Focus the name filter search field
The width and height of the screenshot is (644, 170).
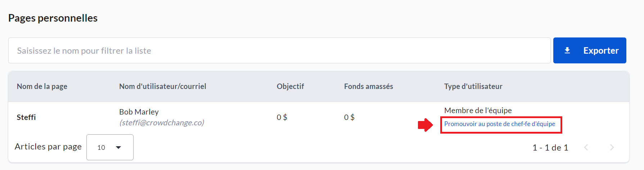click(x=279, y=50)
